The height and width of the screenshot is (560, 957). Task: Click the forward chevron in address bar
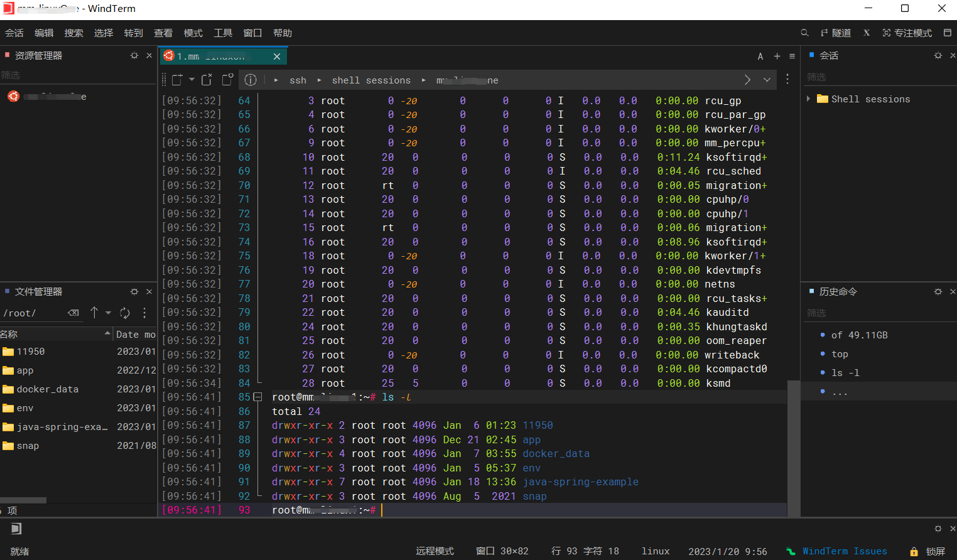(x=747, y=80)
